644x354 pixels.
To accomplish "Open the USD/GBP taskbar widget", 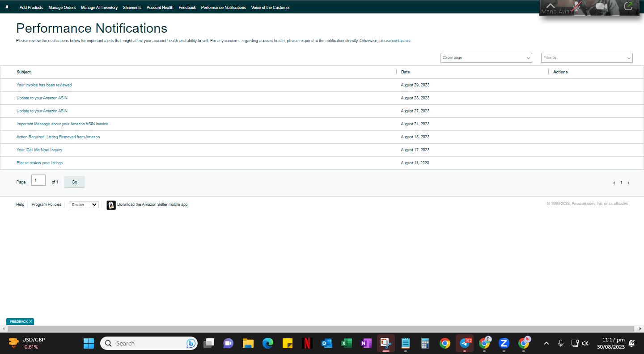I will coord(27,343).
